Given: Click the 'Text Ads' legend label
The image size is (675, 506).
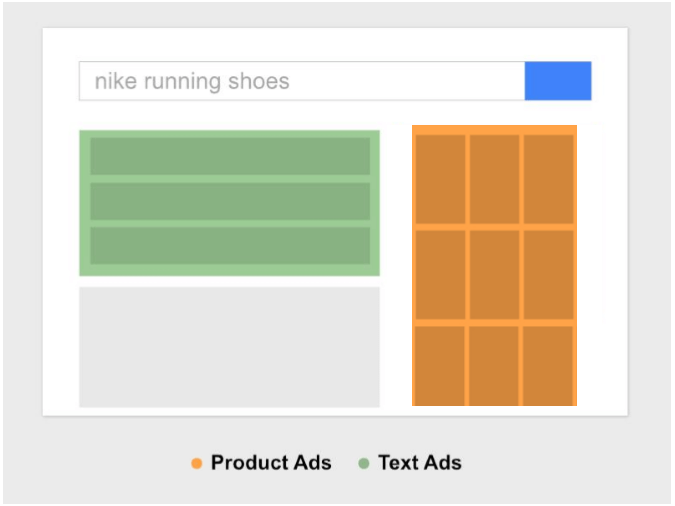Looking at the screenshot, I should [420, 463].
